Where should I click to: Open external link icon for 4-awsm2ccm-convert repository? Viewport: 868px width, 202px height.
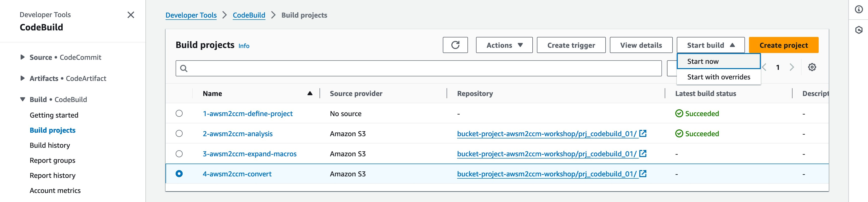[643, 174]
